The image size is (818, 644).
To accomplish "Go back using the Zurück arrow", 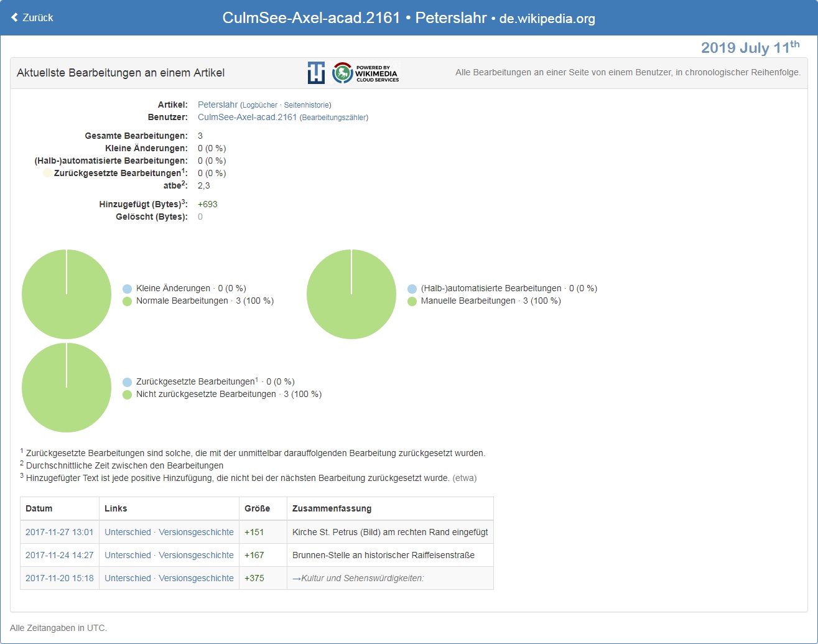I will coord(32,17).
